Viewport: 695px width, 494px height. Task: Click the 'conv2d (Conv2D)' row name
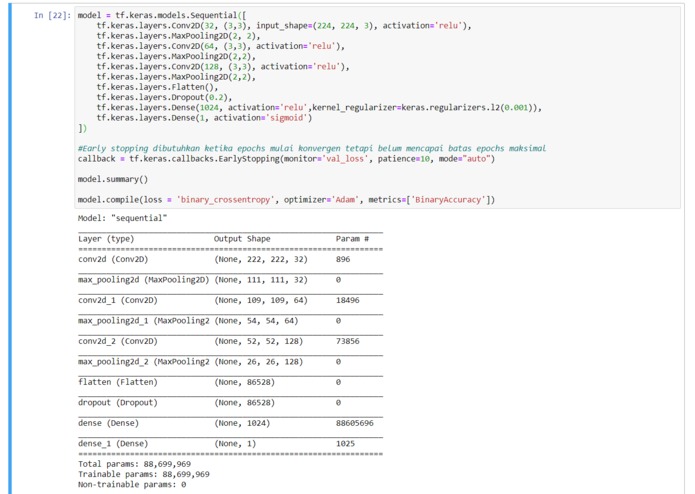pos(113,259)
